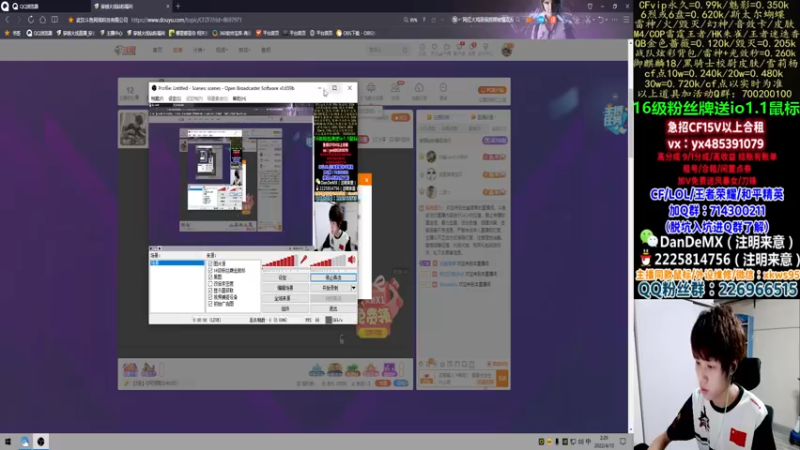This screenshot has height=450, width=800.
Task: Toggle the 黑图 source checkbox in OBS
Action: tap(210, 277)
